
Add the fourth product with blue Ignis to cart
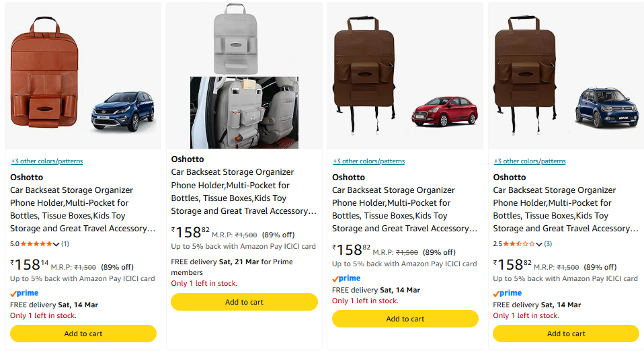pyautogui.click(x=566, y=334)
